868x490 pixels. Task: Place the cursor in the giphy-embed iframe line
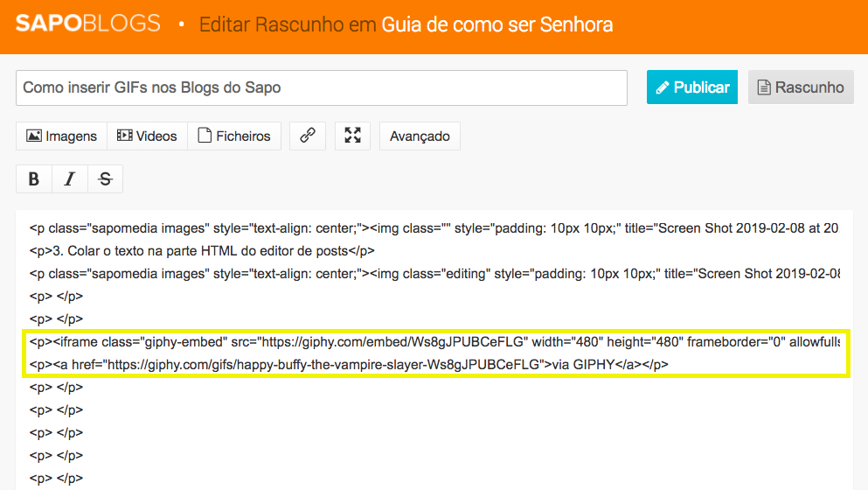click(x=437, y=341)
